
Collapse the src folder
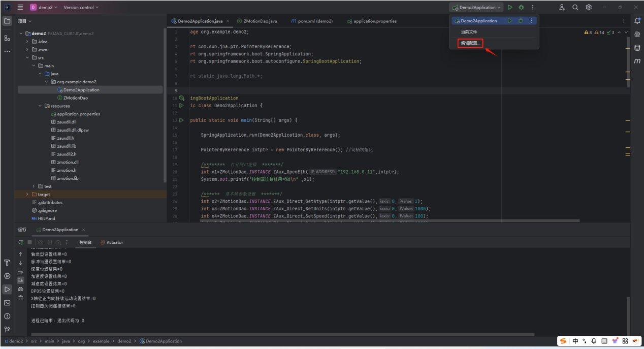point(27,57)
